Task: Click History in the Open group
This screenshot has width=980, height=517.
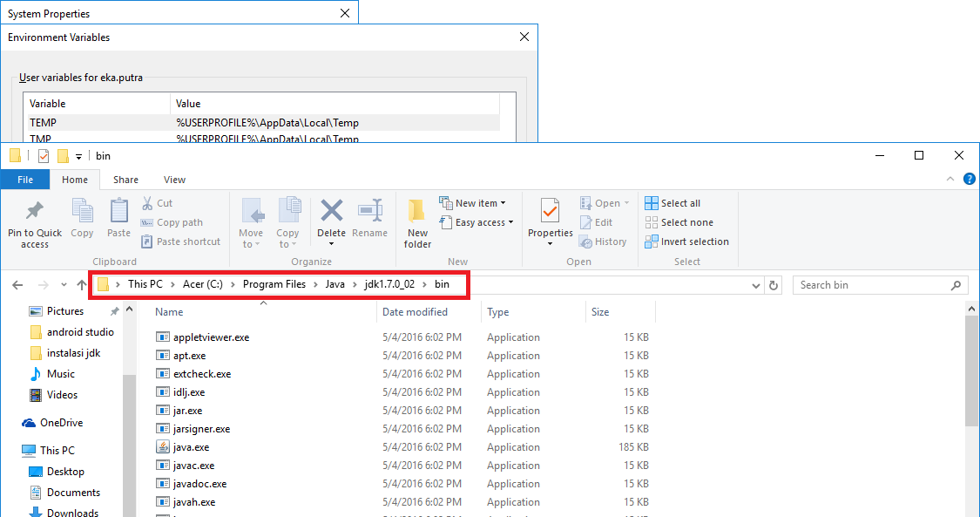Action: click(x=603, y=241)
